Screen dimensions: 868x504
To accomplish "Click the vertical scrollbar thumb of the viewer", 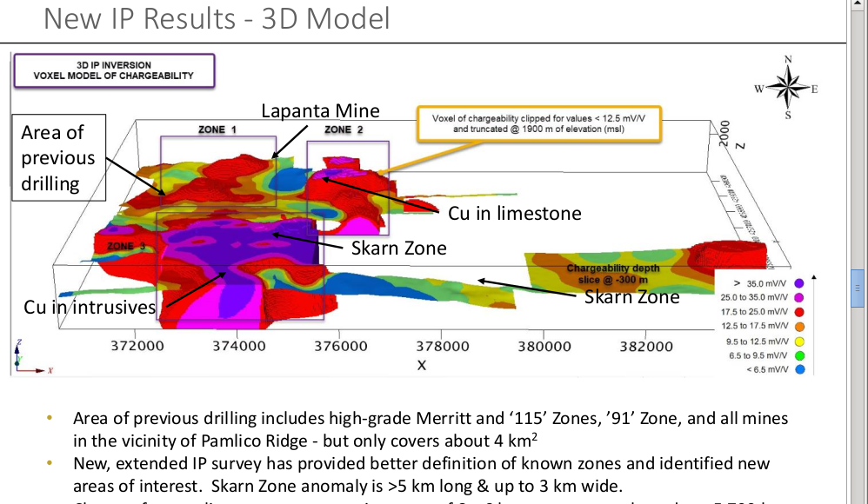I will click(x=858, y=288).
